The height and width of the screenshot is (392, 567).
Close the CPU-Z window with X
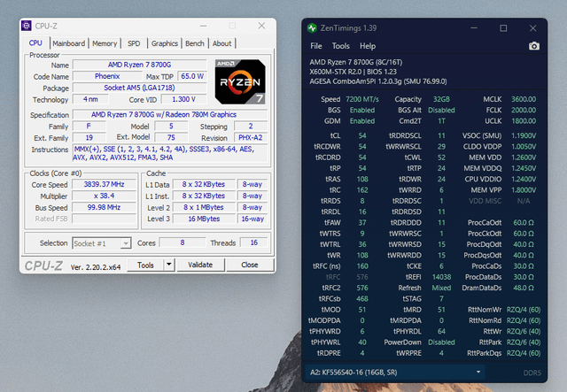[x=261, y=26]
